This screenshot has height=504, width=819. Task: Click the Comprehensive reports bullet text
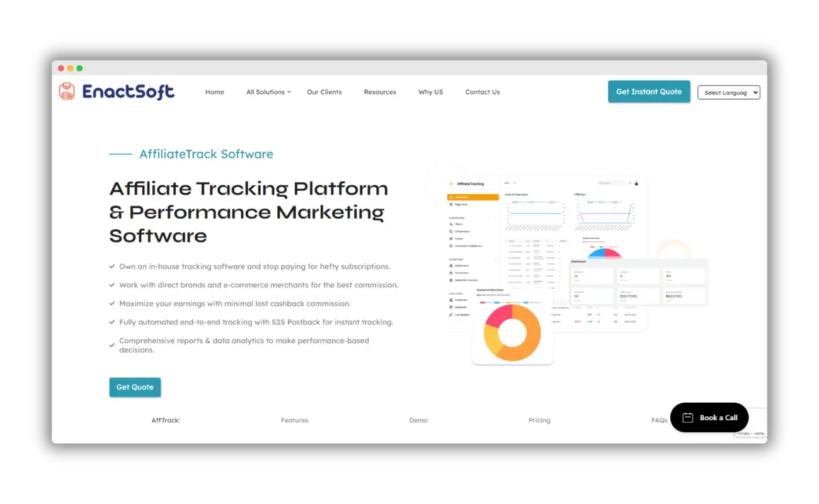[244, 345]
